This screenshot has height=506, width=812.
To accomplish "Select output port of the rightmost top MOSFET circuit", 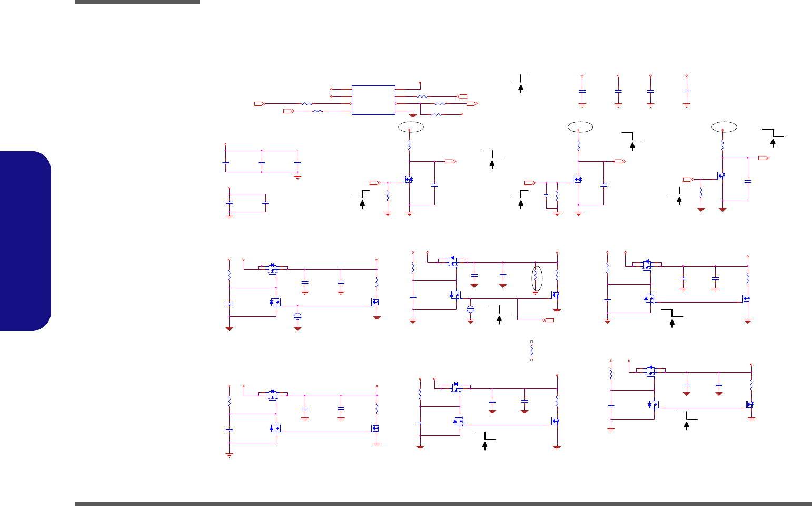I will 763,158.
